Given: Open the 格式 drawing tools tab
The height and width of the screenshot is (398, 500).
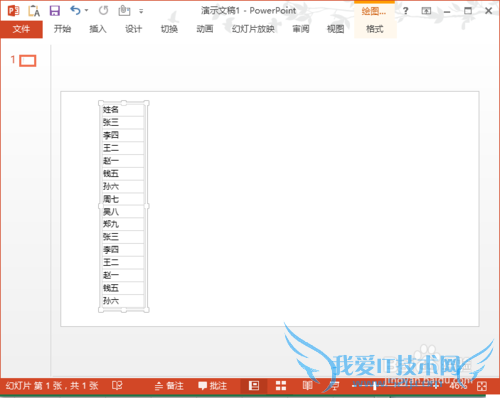Looking at the screenshot, I should click(x=375, y=29).
